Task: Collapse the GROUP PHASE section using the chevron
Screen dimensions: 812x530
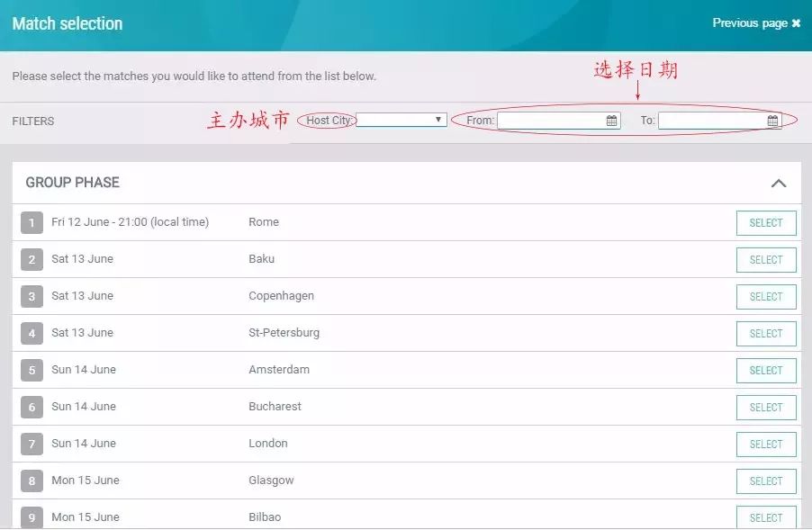Action: pyautogui.click(x=779, y=182)
